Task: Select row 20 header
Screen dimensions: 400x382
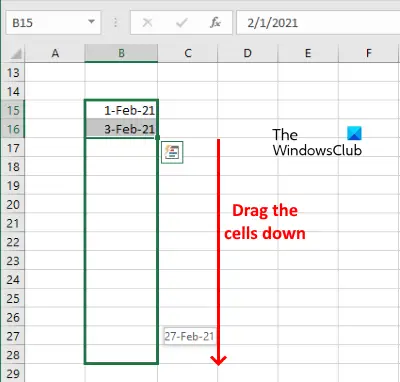Action: 13,204
